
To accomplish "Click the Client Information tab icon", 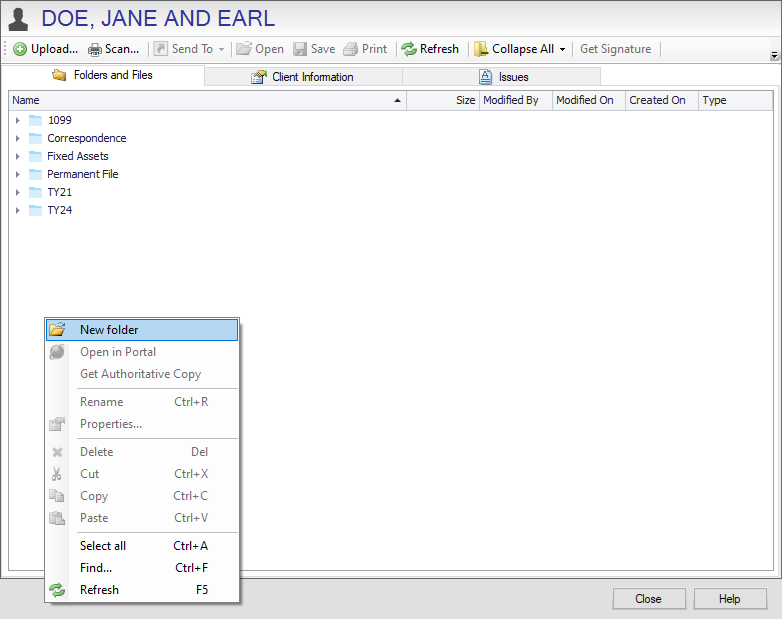I will point(259,77).
